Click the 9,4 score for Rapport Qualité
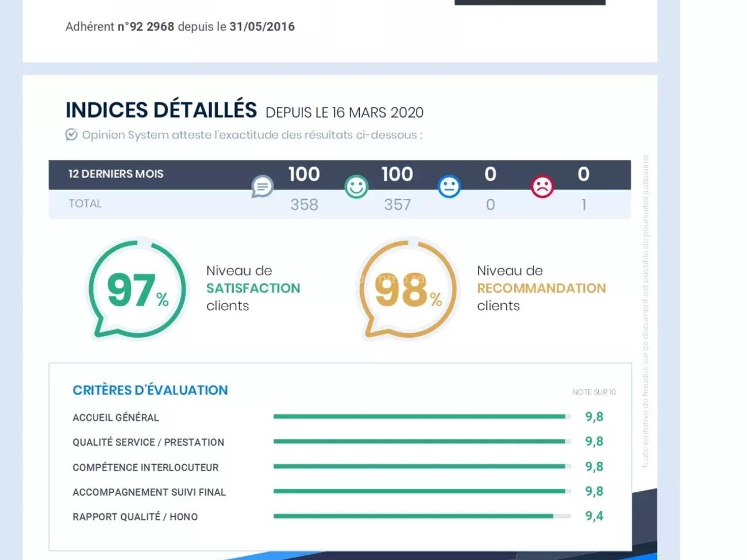Image resolution: width=747 pixels, height=560 pixels. click(594, 516)
